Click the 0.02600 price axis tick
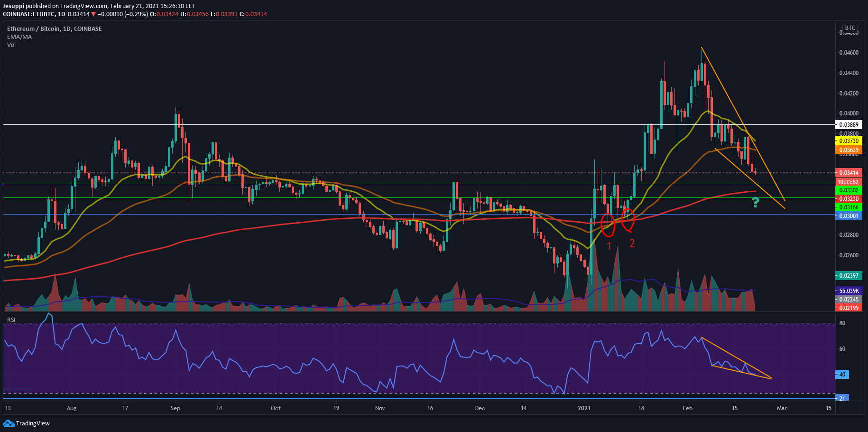 (x=849, y=255)
